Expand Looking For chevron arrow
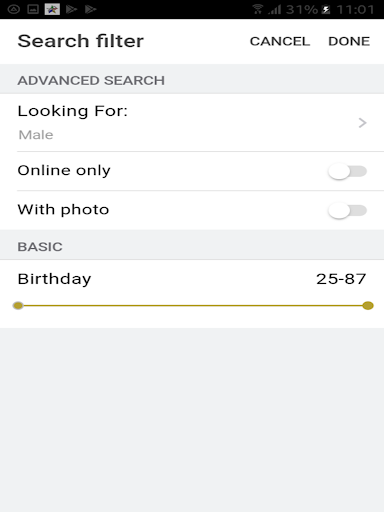Screen dimensions: 384x512 [362, 123]
